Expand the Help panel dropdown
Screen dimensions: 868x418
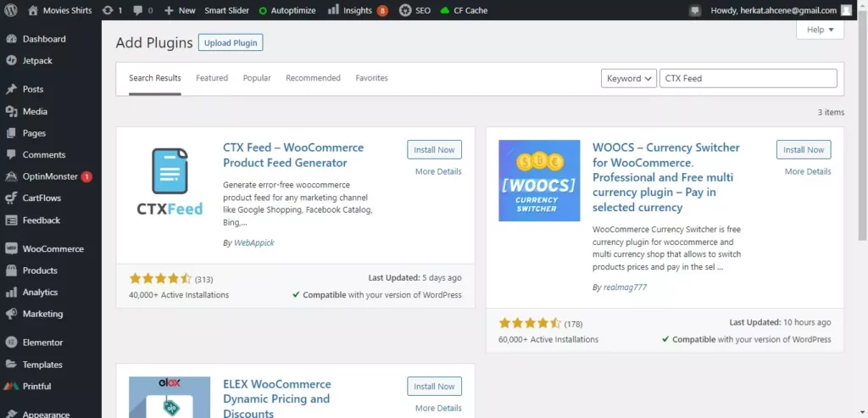click(x=820, y=30)
